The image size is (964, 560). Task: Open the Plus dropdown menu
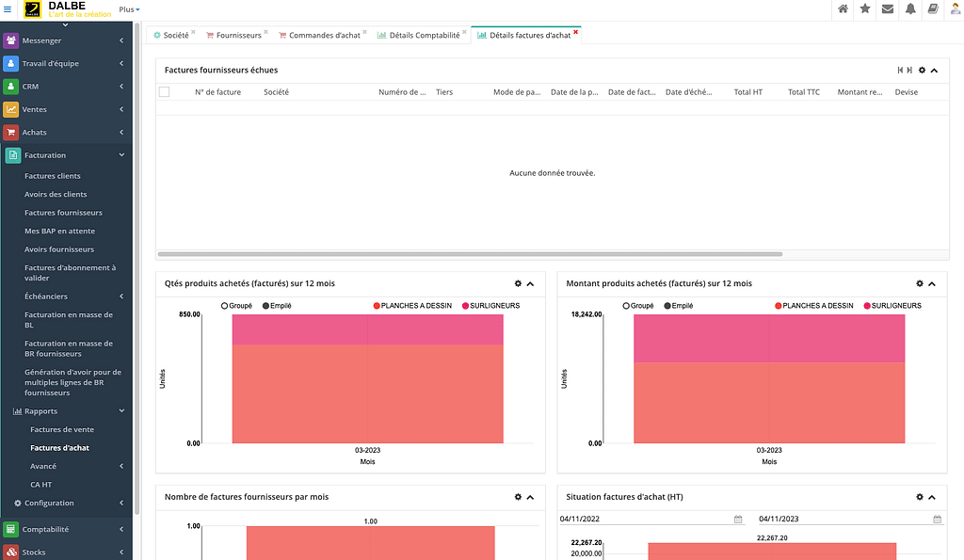click(129, 9)
